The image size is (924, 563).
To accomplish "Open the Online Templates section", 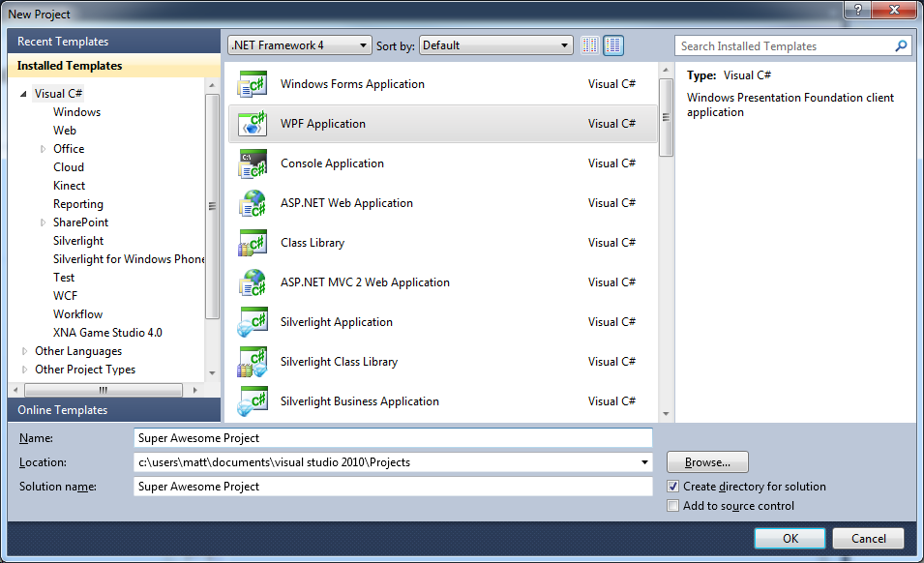I will click(x=114, y=410).
